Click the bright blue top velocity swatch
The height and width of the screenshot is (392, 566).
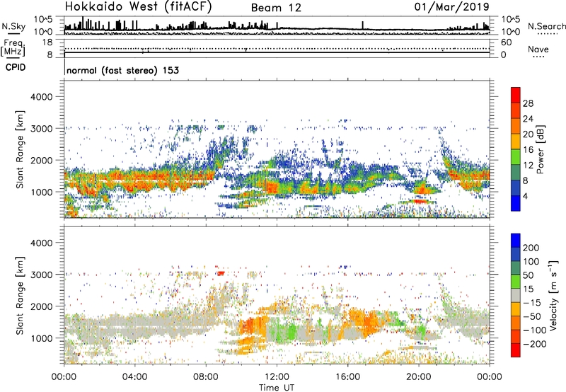click(516, 241)
